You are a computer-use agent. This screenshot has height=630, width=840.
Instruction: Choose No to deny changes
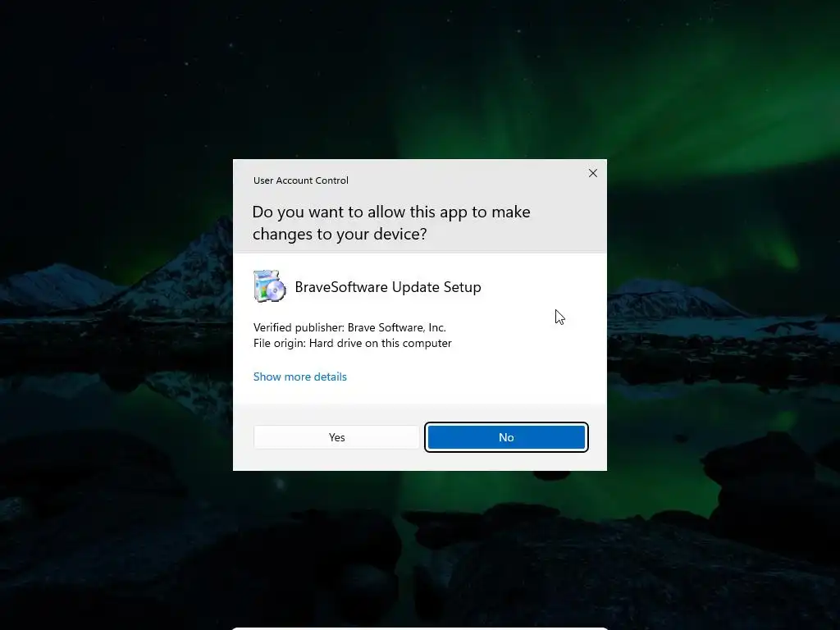[x=506, y=437]
